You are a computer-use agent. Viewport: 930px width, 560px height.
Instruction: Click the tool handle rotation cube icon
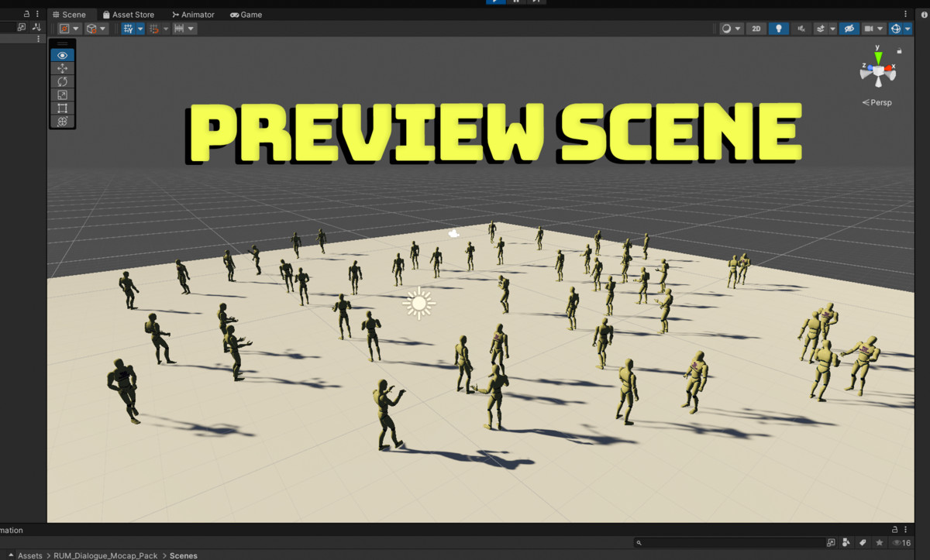91,29
